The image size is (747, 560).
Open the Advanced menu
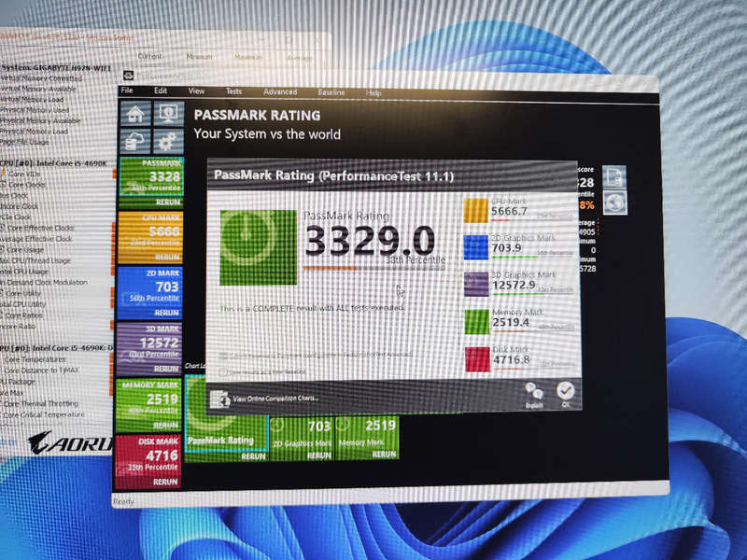[280, 91]
